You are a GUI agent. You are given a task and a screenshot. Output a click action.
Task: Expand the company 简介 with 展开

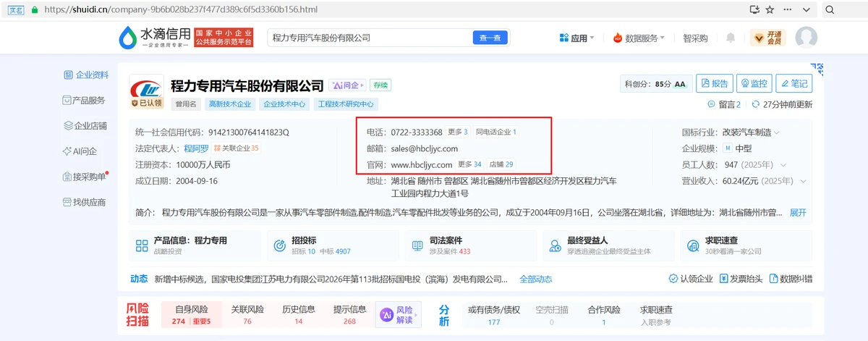point(798,213)
